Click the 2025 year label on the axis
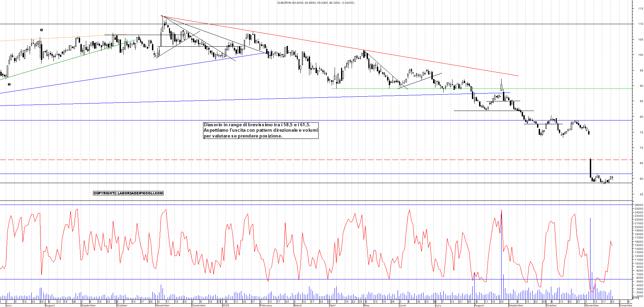 (225, 305)
